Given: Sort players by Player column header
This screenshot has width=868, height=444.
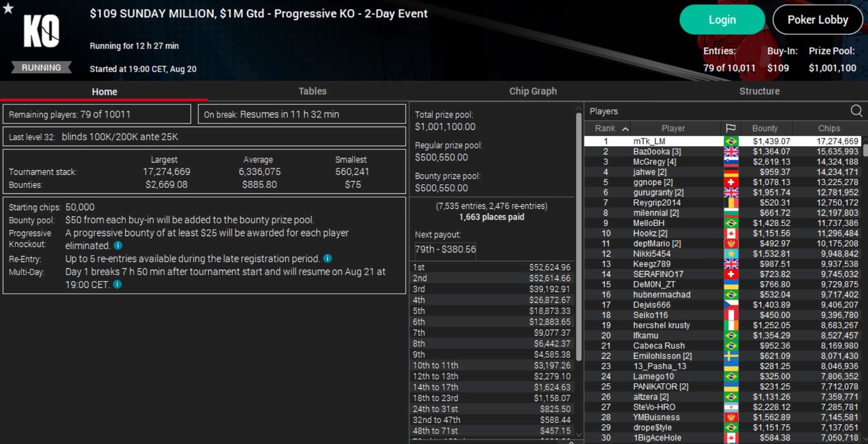Looking at the screenshot, I should [x=673, y=128].
